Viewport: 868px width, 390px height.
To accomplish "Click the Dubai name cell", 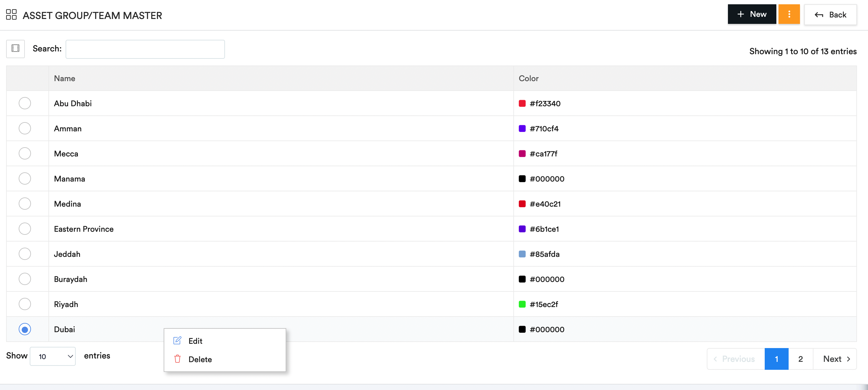I will pyautogui.click(x=281, y=329).
